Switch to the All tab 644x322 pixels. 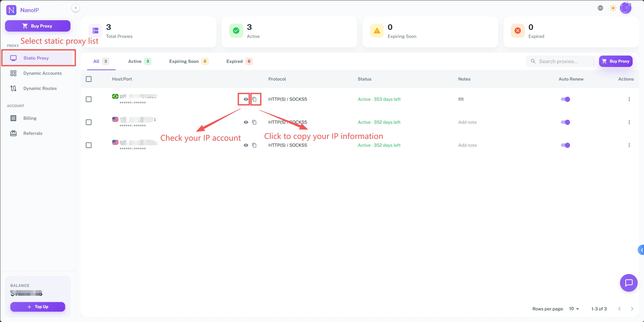101,61
